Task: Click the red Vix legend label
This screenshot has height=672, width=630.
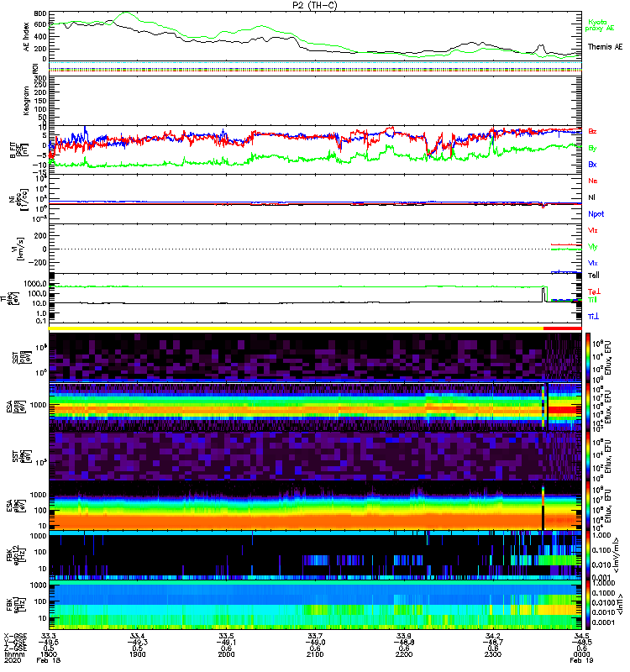Action: (593, 230)
